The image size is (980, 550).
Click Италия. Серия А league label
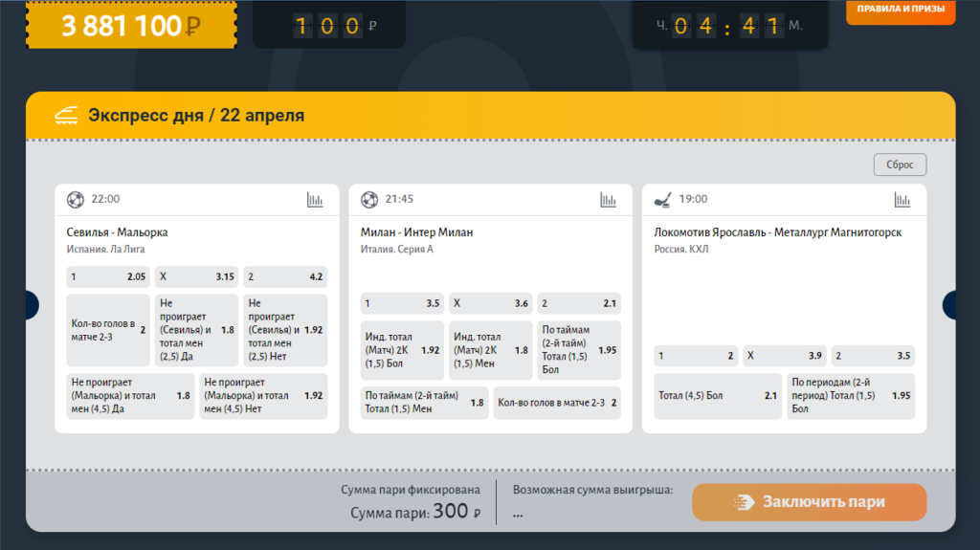pos(396,249)
